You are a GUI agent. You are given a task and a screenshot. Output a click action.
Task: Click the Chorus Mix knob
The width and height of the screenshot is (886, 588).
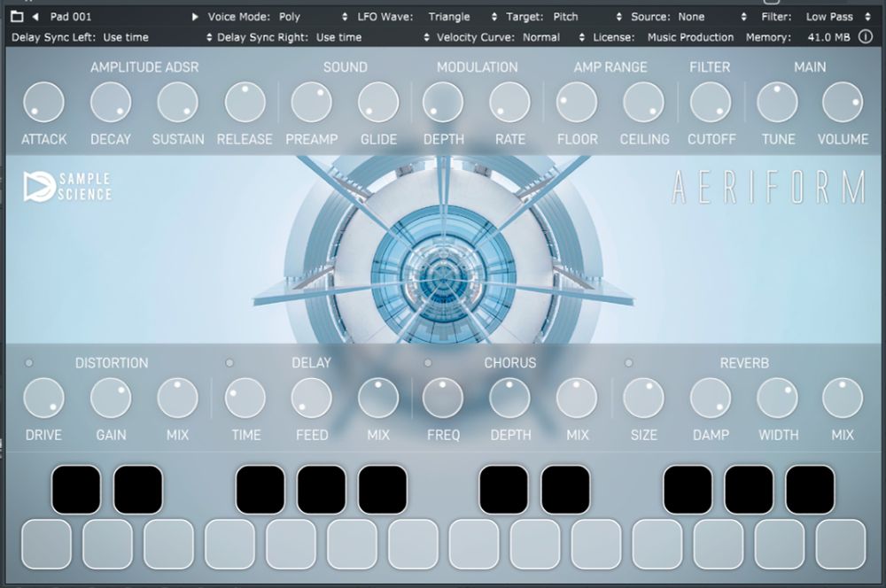tap(577, 398)
